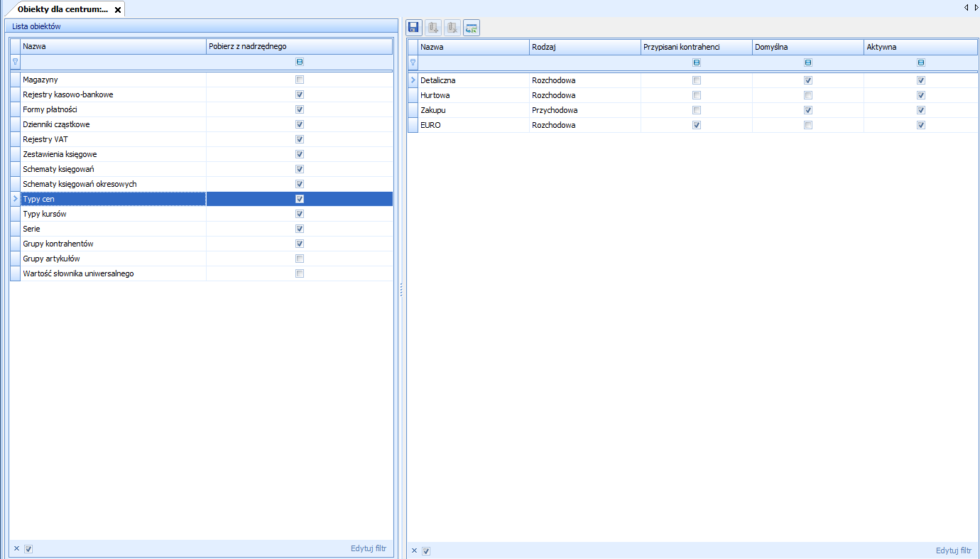Open filter selector under Domyślna column
Screen dimensions: 980x559
point(808,62)
